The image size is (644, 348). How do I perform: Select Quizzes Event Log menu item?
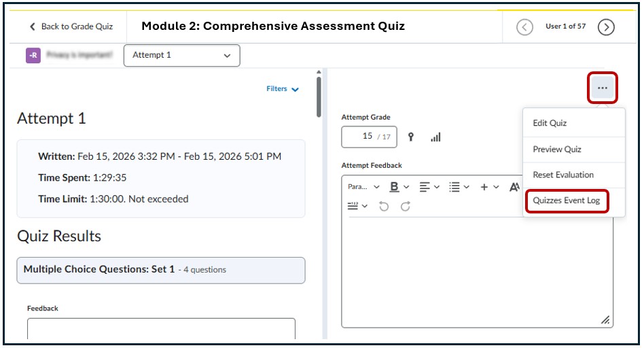(x=567, y=201)
